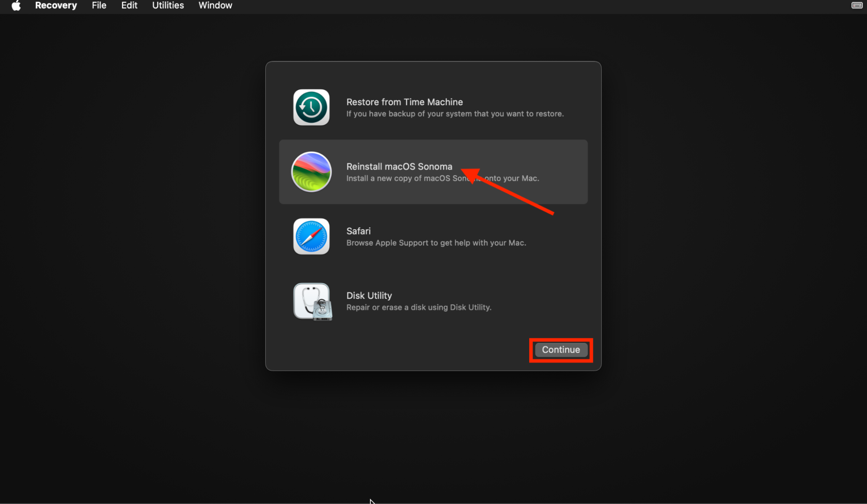Image resolution: width=867 pixels, height=504 pixels.
Task: Open the Apple menu
Action: point(16,6)
